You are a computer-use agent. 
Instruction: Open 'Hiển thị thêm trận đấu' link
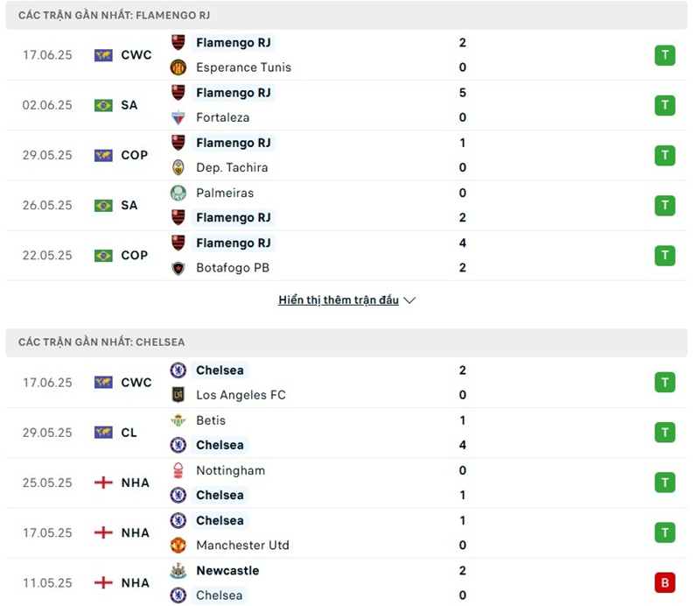tap(339, 300)
